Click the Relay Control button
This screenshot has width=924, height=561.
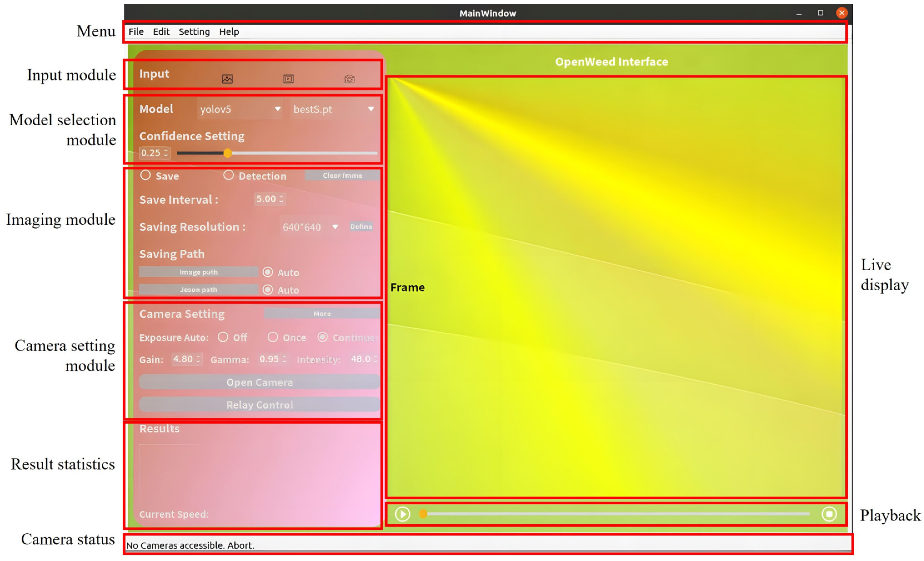coord(259,405)
